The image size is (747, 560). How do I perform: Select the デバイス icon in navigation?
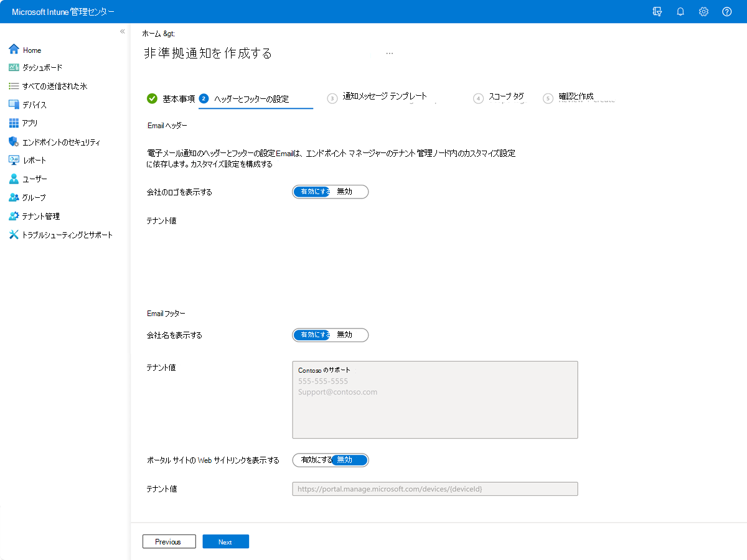[14, 105]
